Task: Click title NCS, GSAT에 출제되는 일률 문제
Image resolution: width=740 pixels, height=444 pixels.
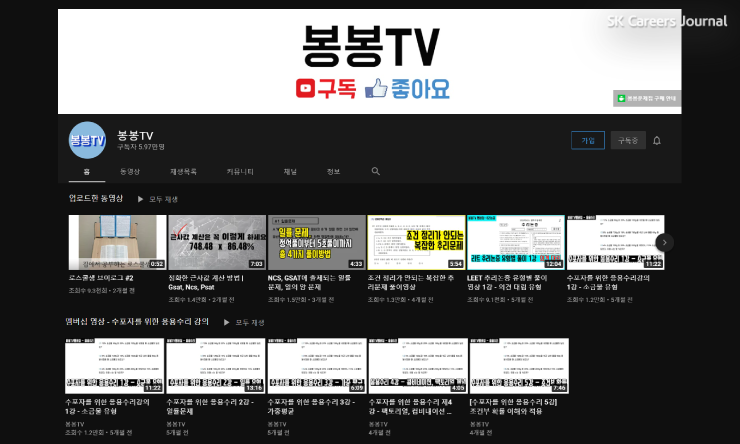Action: pos(310,283)
